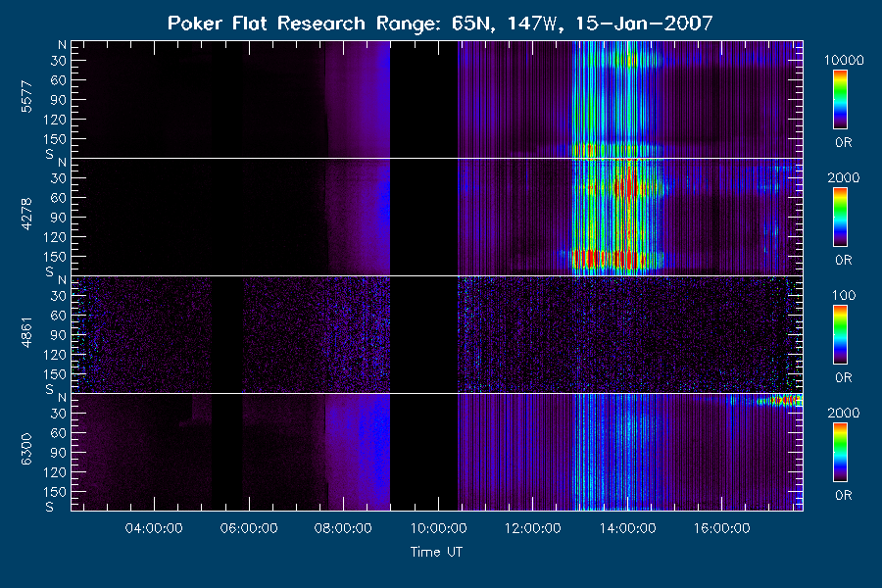Click the S tick label of the 6300 panel

(x=50, y=507)
